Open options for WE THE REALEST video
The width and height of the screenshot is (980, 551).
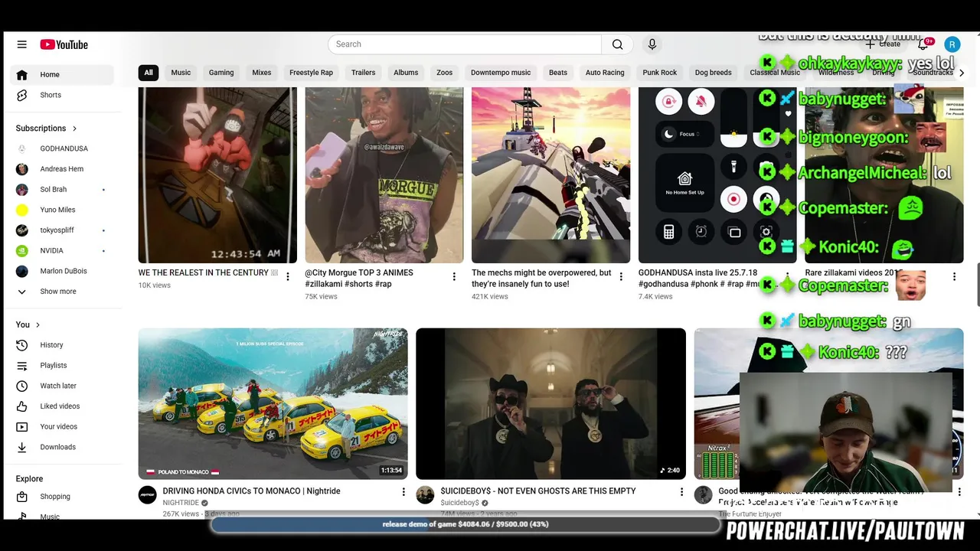(x=288, y=276)
